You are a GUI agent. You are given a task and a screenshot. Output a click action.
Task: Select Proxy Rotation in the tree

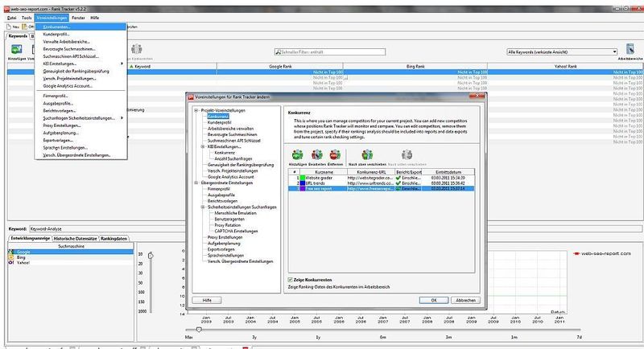(228, 225)
